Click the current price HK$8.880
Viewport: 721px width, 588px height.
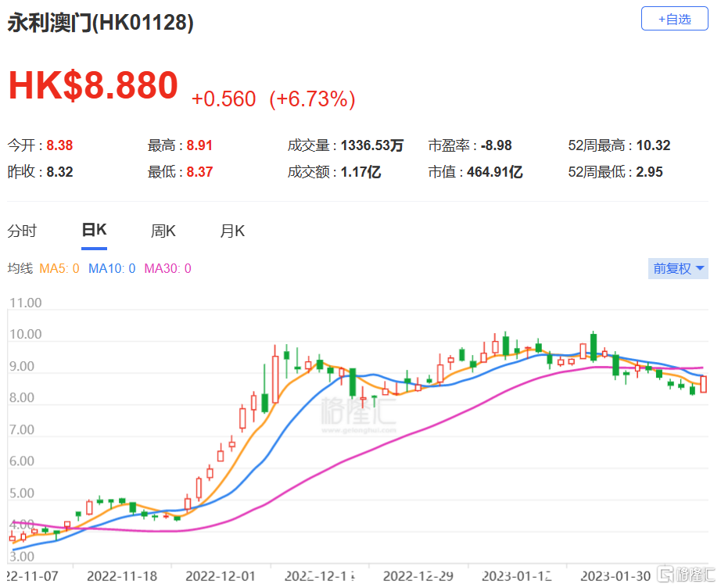[x=93, y=85]
